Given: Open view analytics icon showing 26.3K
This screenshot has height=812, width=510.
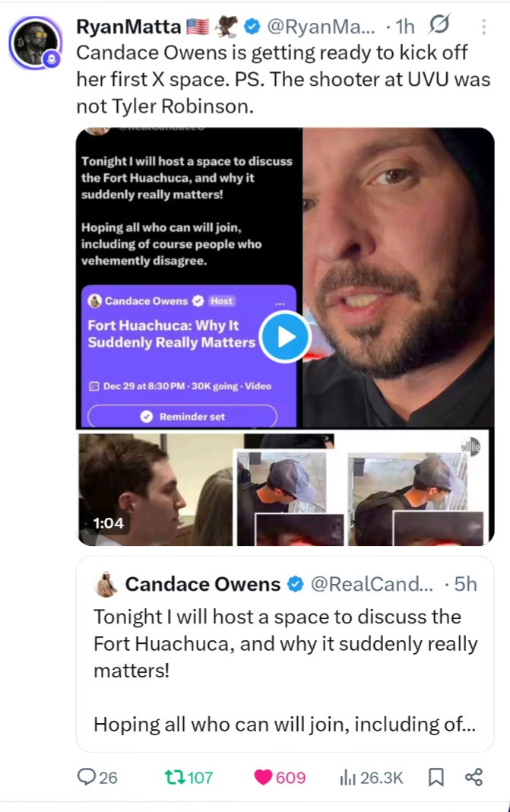Looking at the screenshot, I should [371, 777].
